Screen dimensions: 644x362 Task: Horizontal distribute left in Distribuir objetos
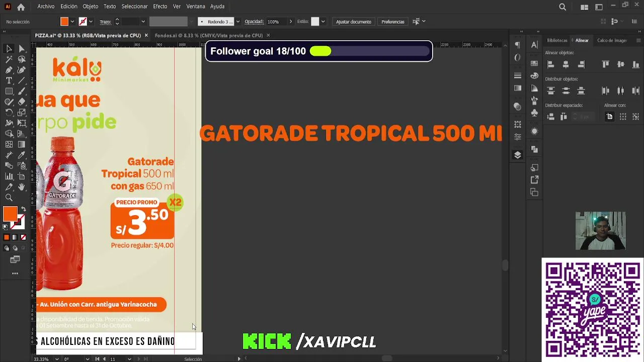[606, 91]
